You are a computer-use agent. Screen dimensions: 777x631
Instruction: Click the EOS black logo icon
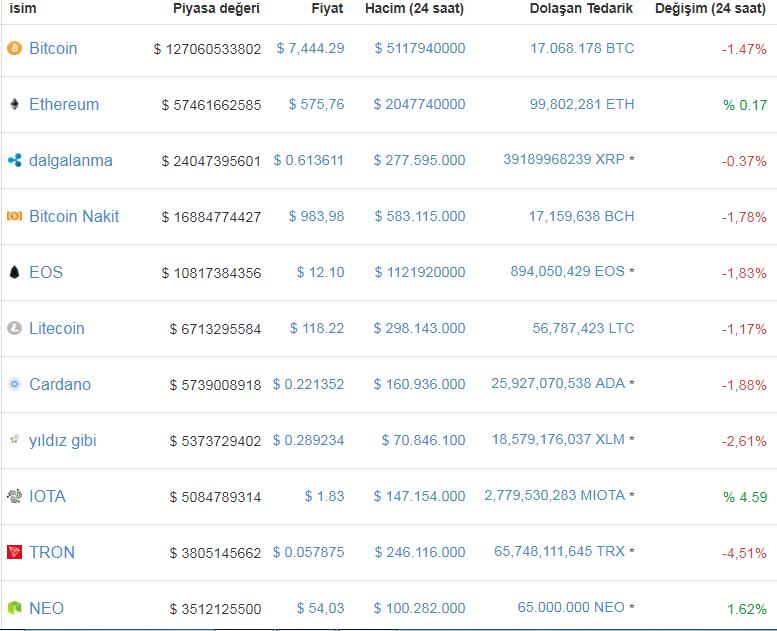[14, 272]
